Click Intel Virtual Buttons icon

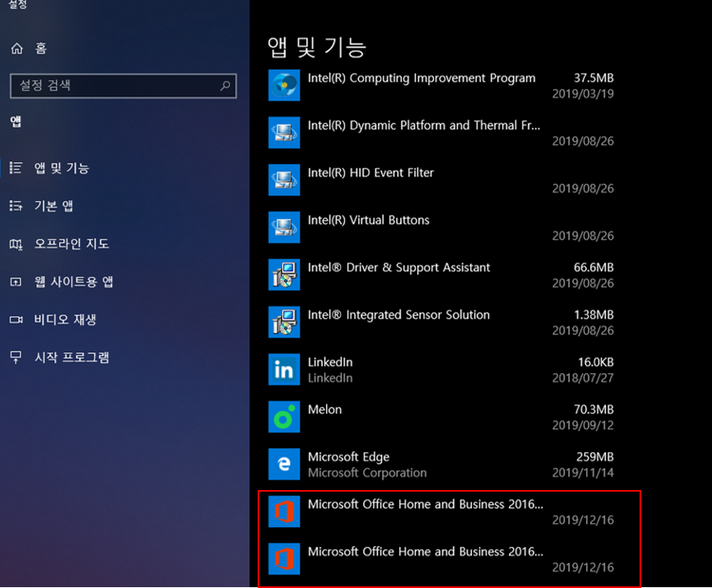(x=284, y=226)
